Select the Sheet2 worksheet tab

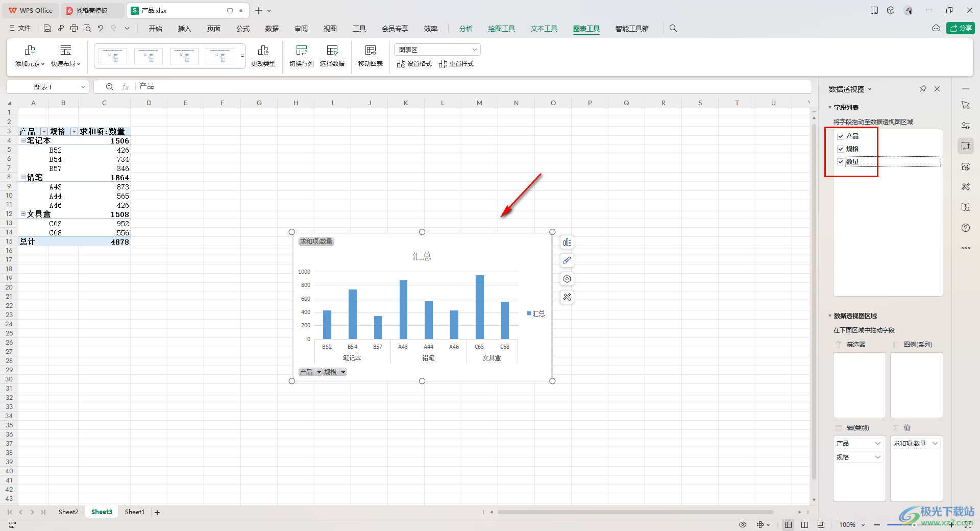[x=68, y=512]
